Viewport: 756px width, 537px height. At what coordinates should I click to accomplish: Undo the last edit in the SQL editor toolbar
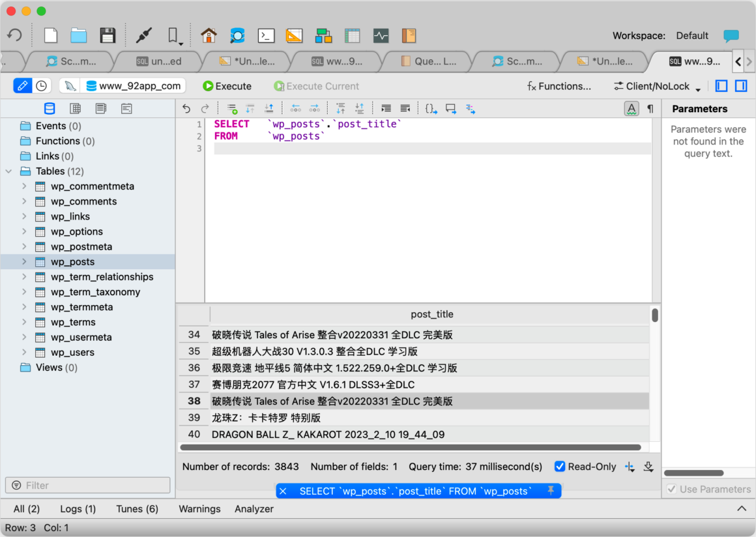(186, 108)
